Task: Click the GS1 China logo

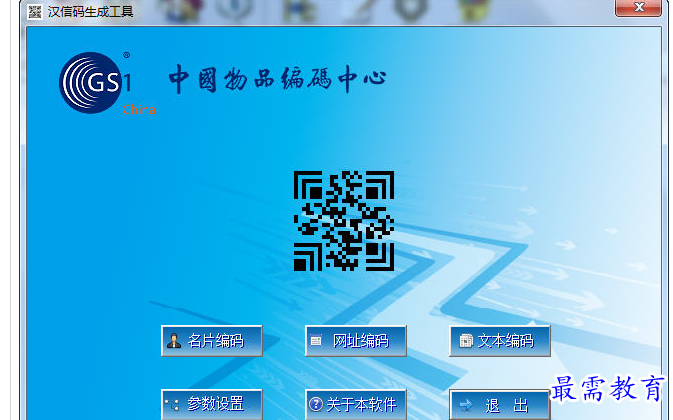Action: [x=107, y=83]
